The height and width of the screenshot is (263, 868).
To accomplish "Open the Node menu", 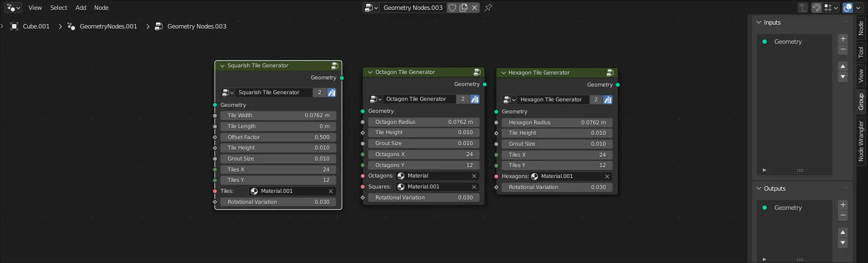I will tap(101, 8).
